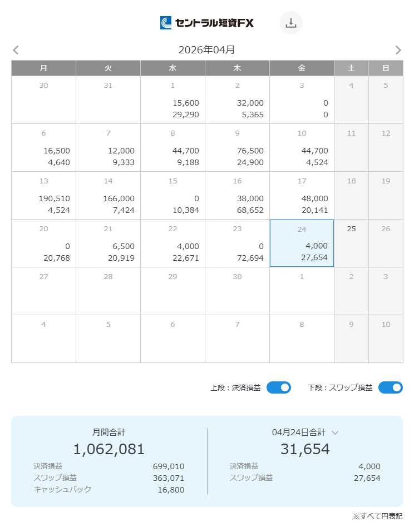Toggle the スワップ損益 lower row switch
Screen dimensions: 414x532
[x=390, y=387]
